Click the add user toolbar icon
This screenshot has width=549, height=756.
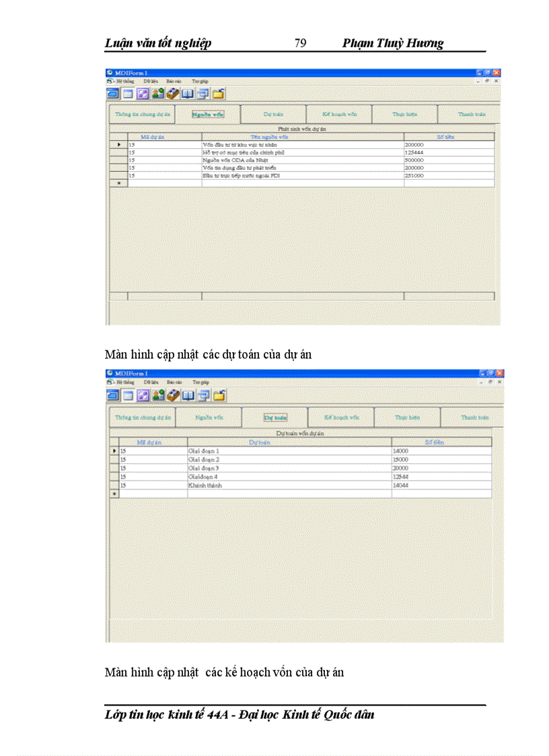158,94
